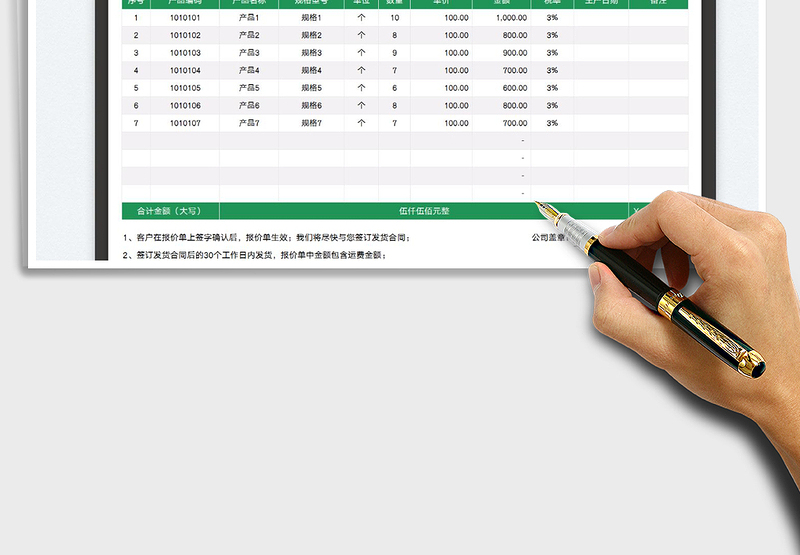800x555 pixels.
Task: Click the cell containing 产品3
Action: tap(249, 53)
